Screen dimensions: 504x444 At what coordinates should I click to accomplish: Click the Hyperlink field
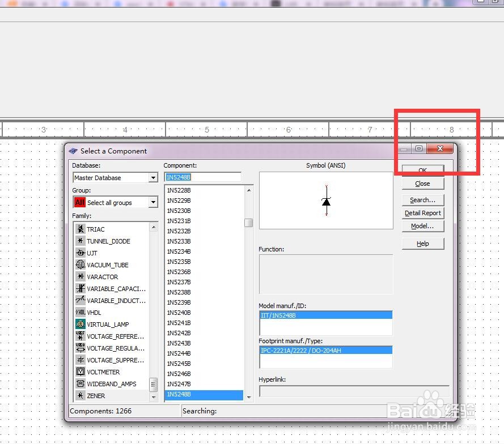tap(354, 391)
